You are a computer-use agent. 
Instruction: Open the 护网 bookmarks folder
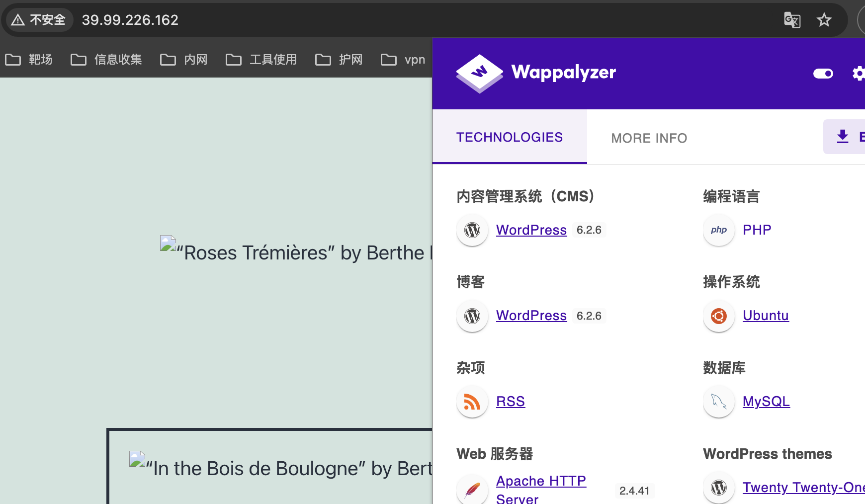click(339, 60)
